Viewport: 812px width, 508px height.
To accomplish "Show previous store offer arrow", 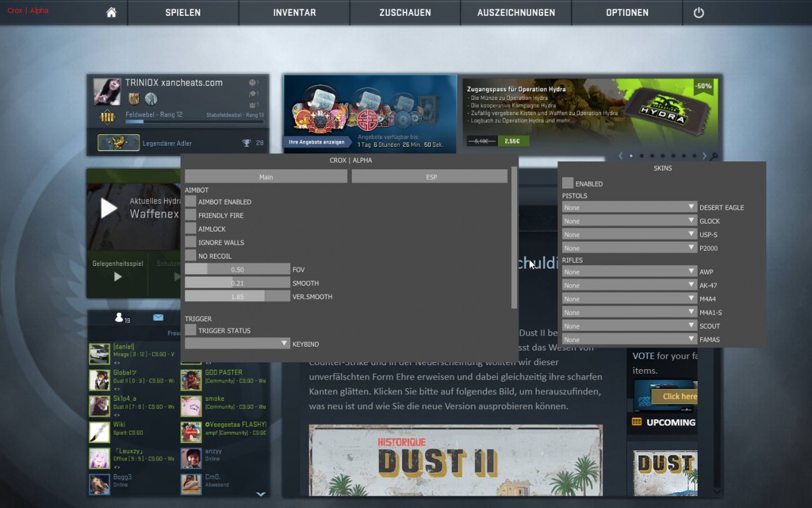I will pyautogui.click(x=620, y=156).
